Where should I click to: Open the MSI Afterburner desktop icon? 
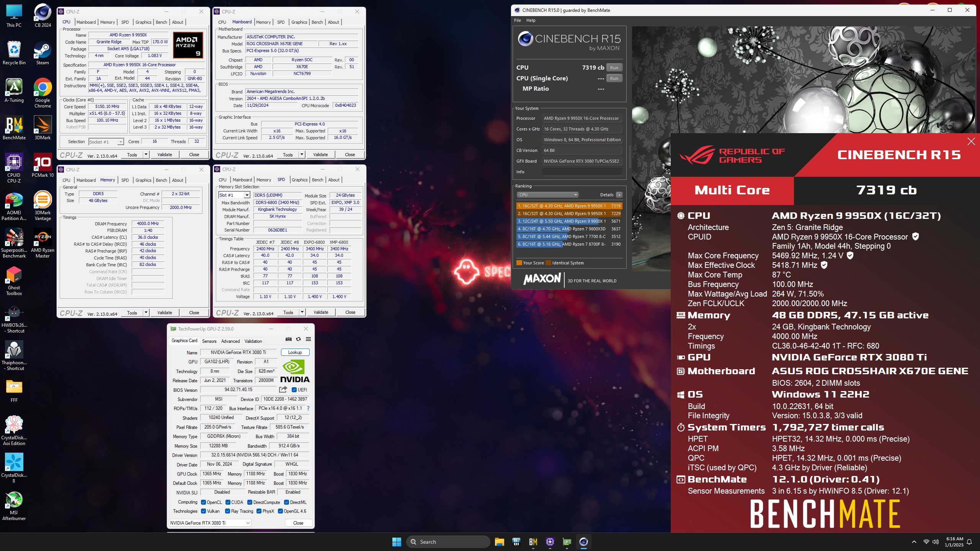coord(14,505)
